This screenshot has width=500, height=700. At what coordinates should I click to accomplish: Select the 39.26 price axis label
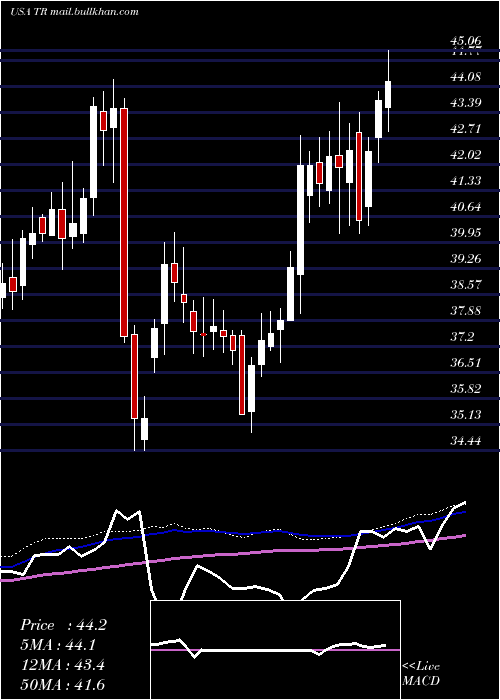coord(466,258)
